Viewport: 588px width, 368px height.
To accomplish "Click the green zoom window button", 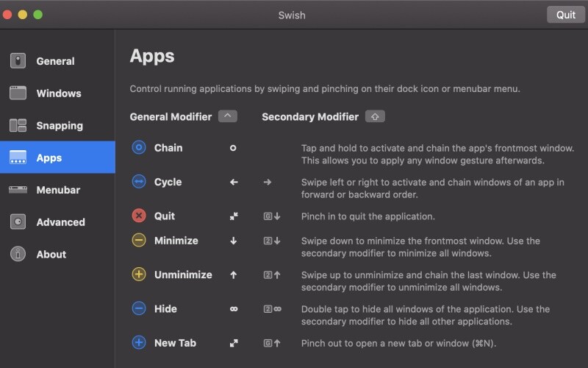I will (x=38, y=15).
